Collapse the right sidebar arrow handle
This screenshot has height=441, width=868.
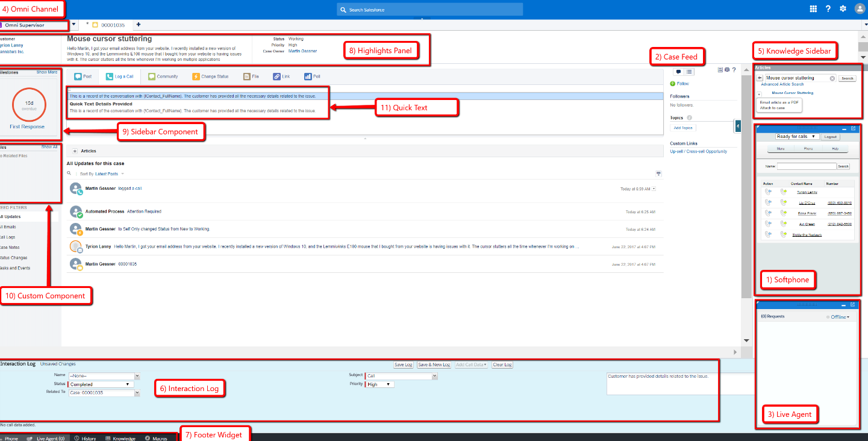[738, 125]
